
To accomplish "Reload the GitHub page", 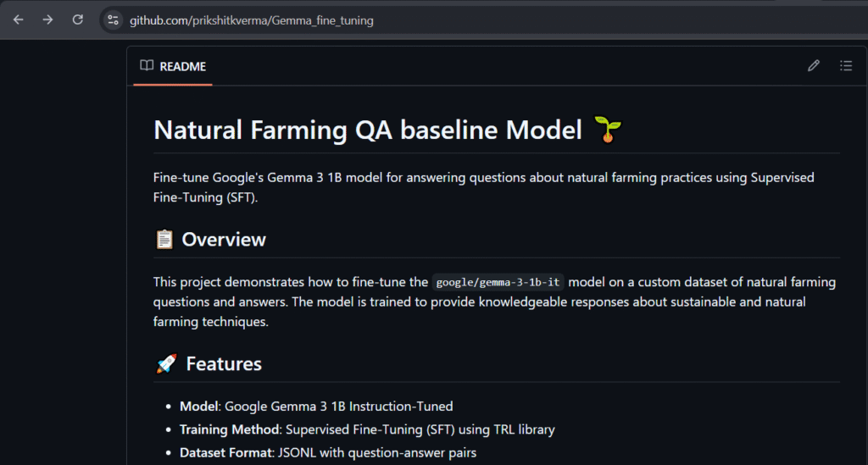I will pos(77,20).
